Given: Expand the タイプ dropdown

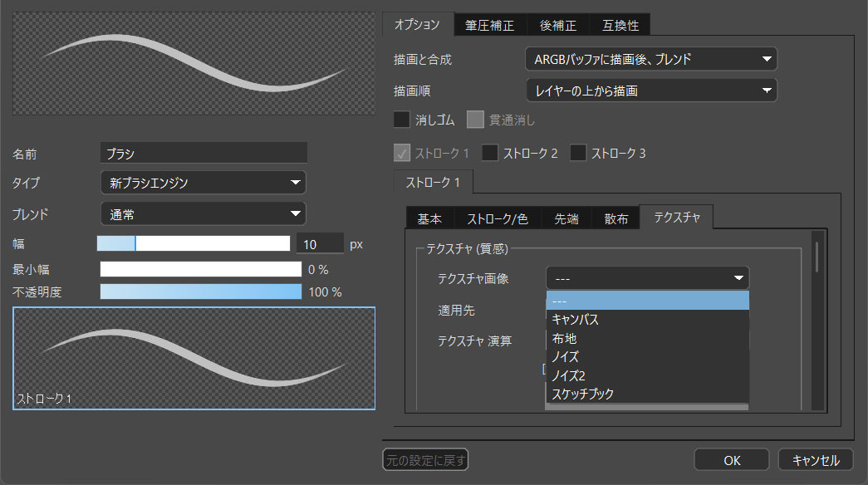Looking at the screenshot, I should tap(203, 182).
